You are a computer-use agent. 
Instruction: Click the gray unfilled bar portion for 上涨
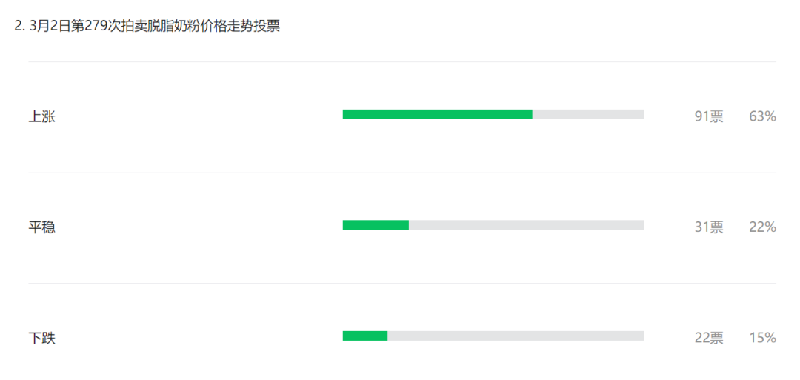click(x=588, y=114)
